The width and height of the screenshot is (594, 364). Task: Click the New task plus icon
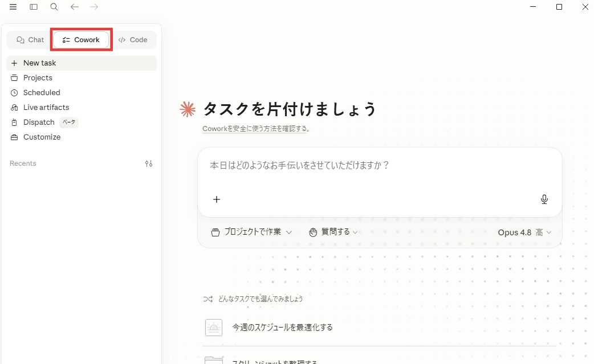[x=14, y=63]
